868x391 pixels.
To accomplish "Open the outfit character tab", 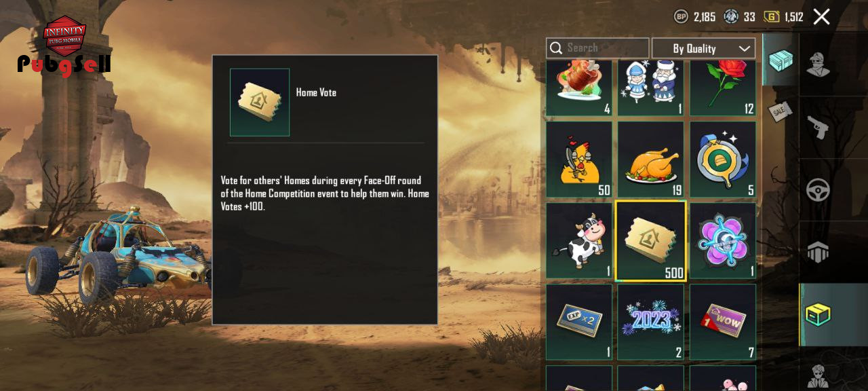I will (818, 65).
